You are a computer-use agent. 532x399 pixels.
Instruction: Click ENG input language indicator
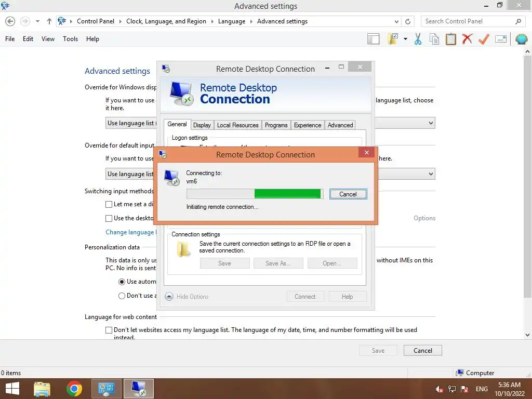click(482, 389)
